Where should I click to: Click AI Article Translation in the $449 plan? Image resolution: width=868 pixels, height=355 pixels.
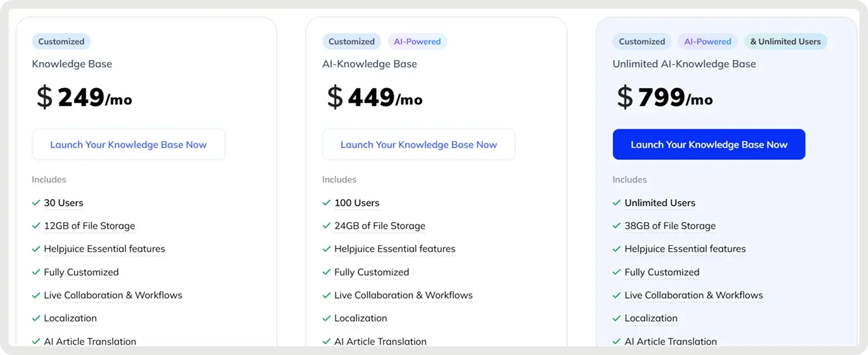click(380, 341)
